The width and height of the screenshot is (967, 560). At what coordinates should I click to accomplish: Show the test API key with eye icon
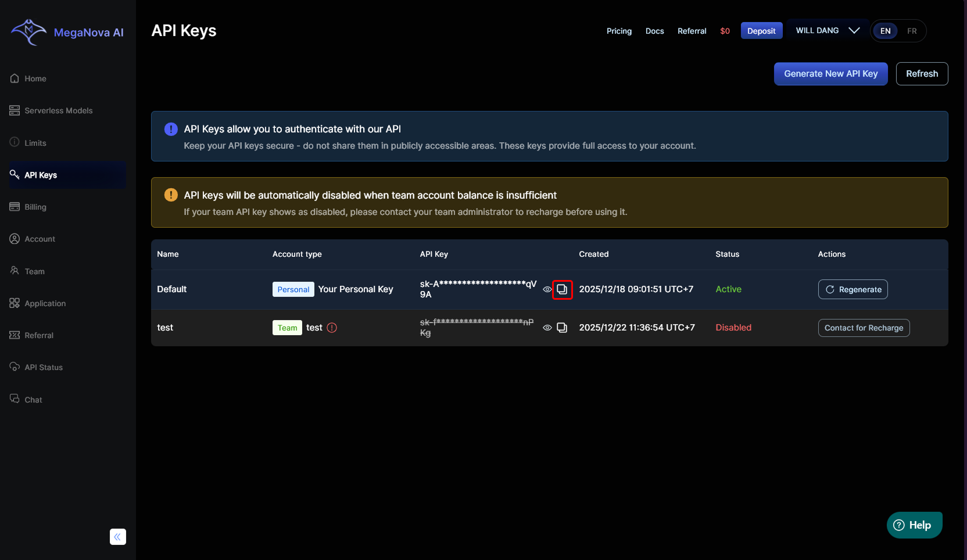click(547, 328)
